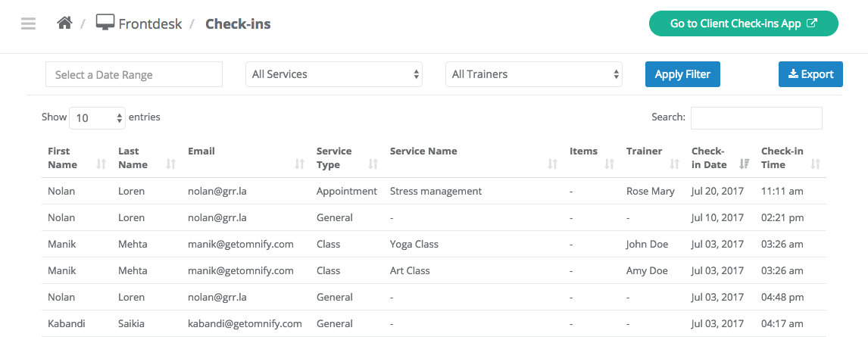Open the All Services dropdown
This screenshot has width=868, height=337.
pyautogui.click(x=334, y=74)
